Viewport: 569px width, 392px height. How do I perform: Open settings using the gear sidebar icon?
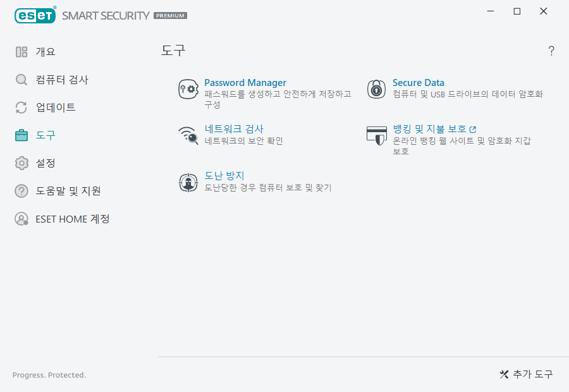pos(21,163)
